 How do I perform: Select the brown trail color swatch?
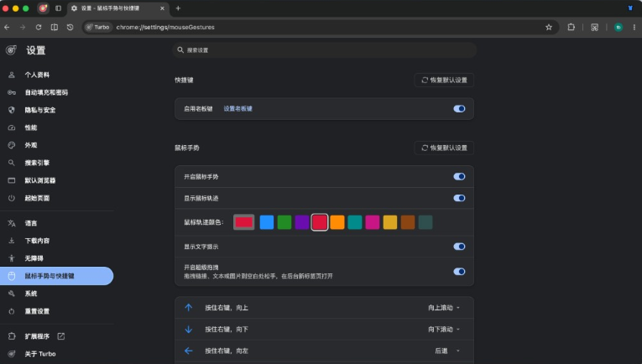407,222
